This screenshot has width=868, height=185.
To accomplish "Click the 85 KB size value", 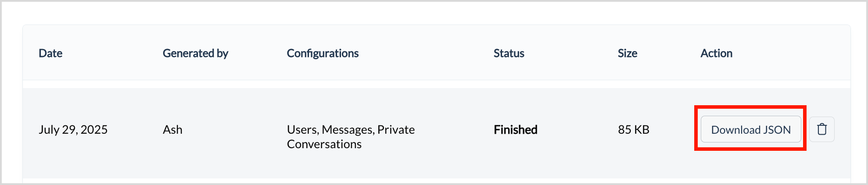I will tap(634, 129).
